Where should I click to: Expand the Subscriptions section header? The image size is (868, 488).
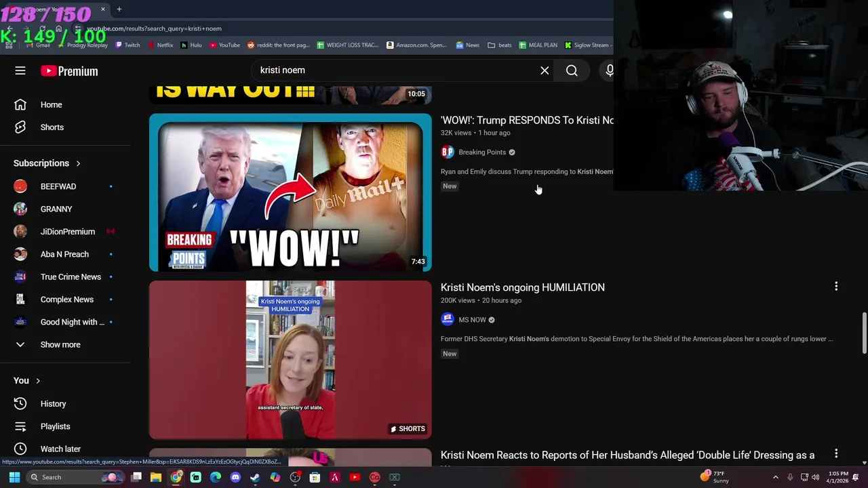coord(47,163)
